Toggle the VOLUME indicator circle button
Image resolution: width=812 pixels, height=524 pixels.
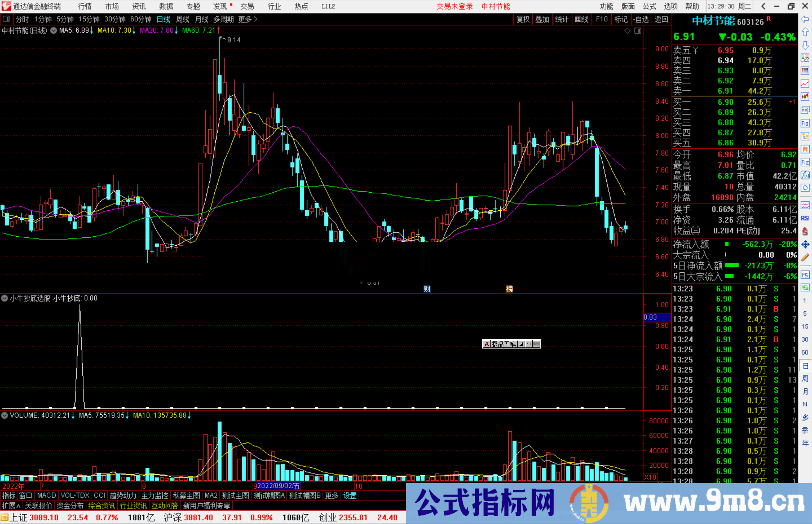click(5, 415)
